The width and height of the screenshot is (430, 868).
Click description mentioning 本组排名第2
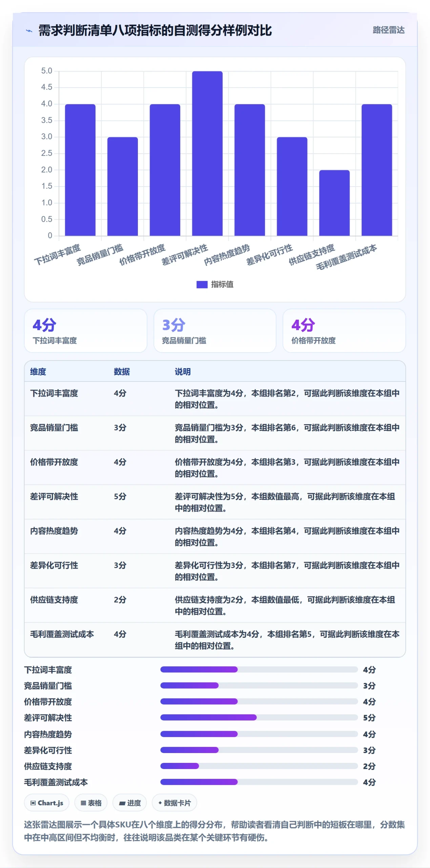click(x=287, y=399)
